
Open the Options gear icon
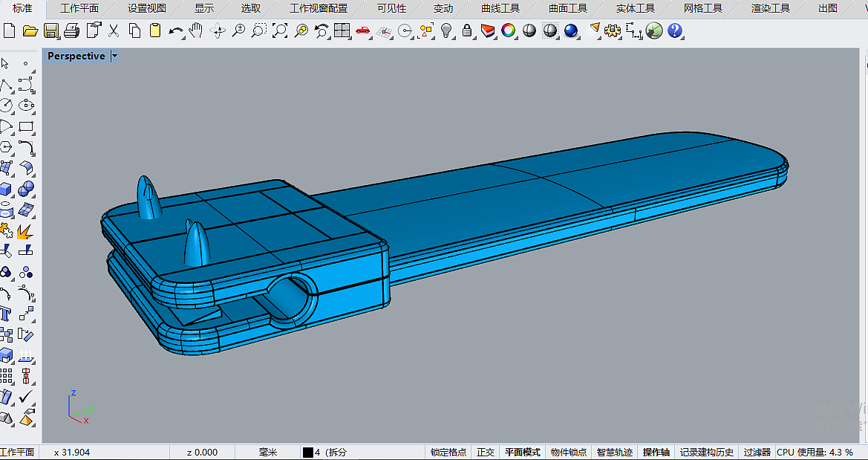click(613, 30)
